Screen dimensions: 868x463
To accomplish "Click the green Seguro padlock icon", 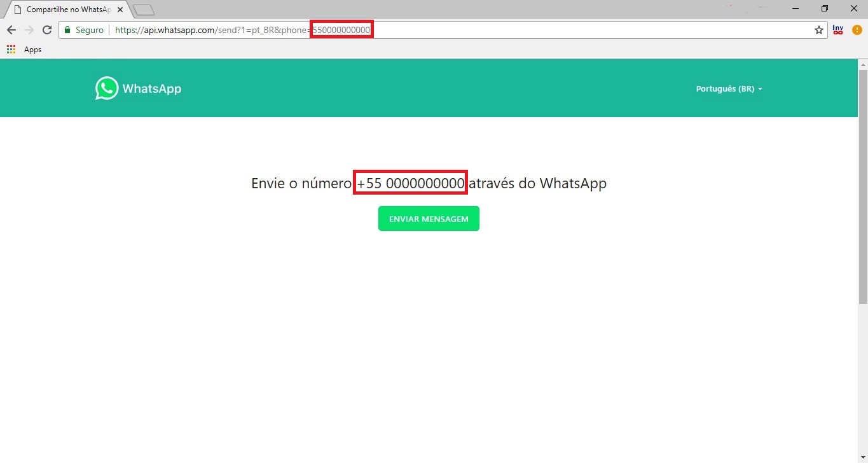I will [67, 30].
